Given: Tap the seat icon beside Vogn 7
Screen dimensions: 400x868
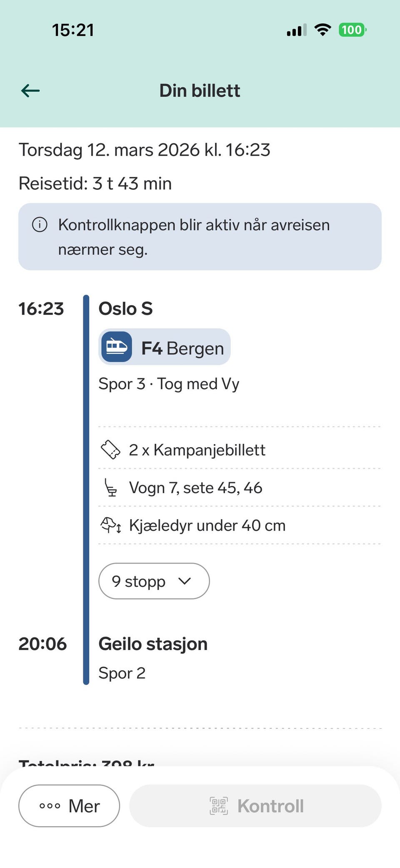Looking at the screenshot, I should 111,488.
